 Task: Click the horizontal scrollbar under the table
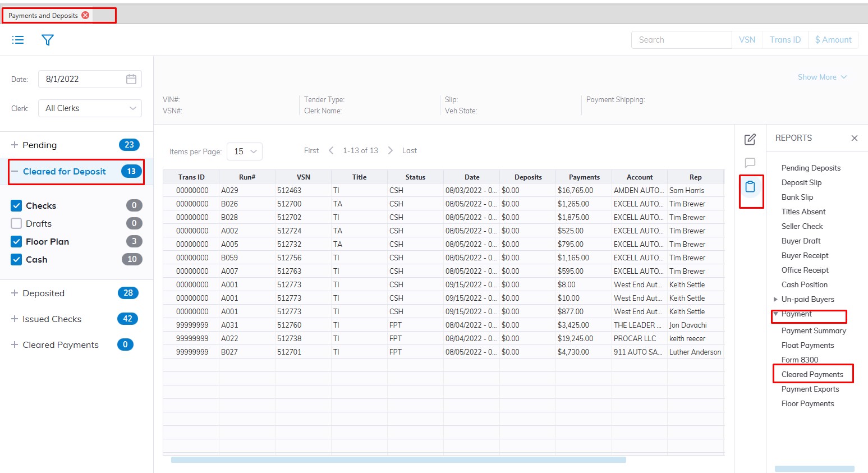[398, 460]
